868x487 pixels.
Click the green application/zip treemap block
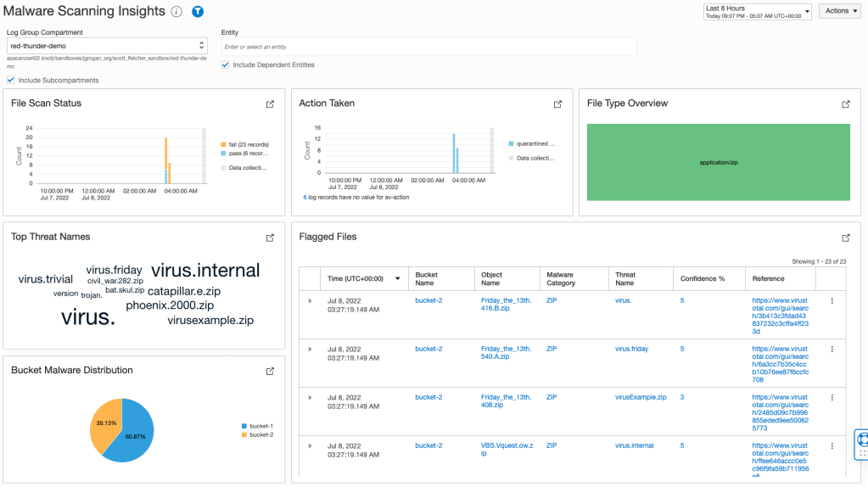point(718,162)
